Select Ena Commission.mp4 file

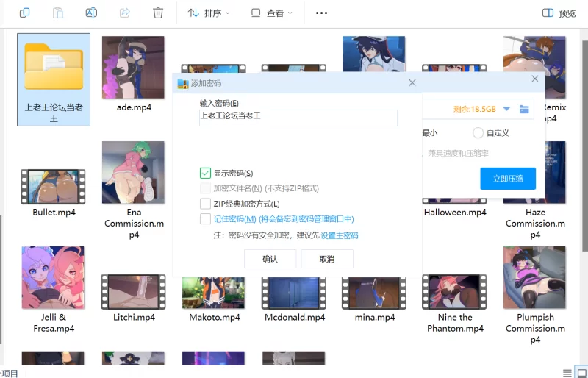pyautogui.click(x=134, y=190)
